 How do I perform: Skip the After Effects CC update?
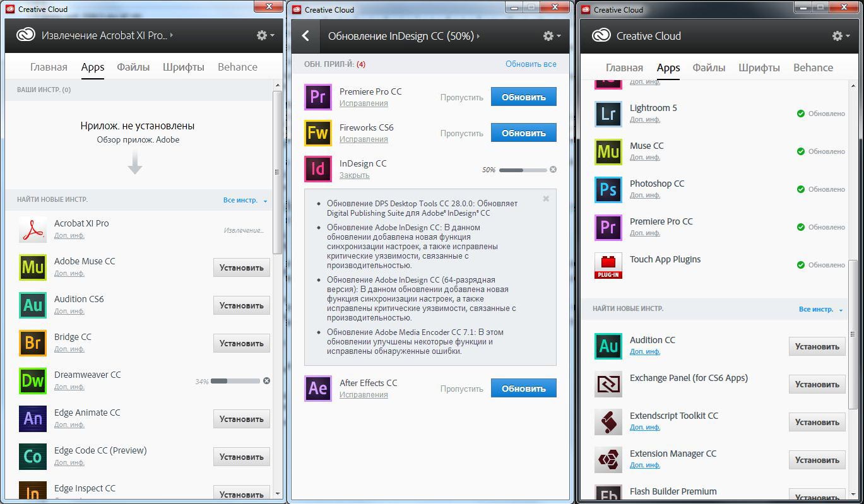pyautogui.click(x=462, y=389)
